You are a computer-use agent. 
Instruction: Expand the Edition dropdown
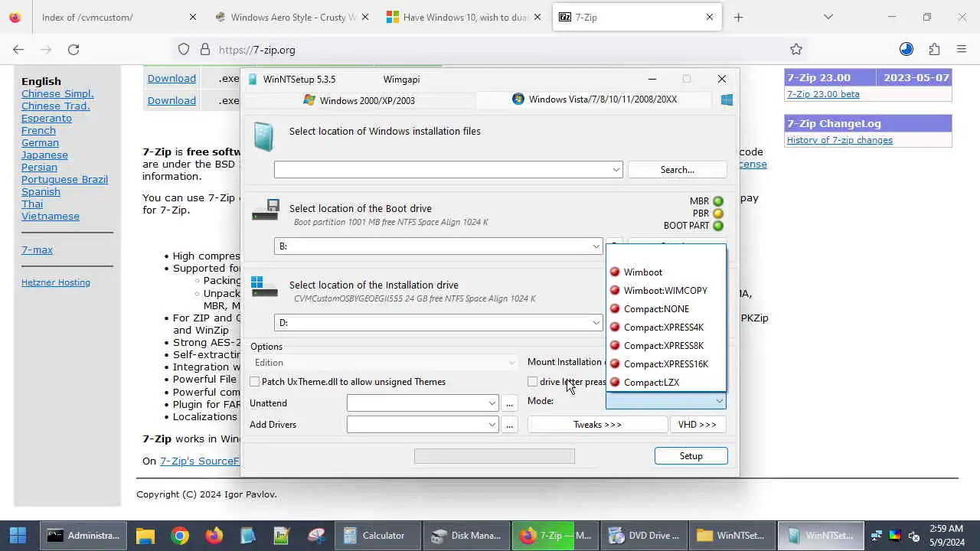click(x=511, y=363)
